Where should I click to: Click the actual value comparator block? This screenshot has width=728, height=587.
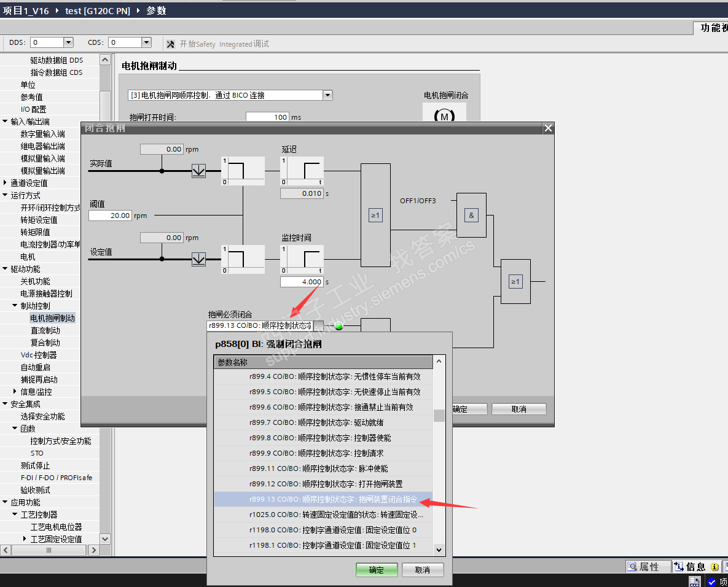tap(243, 171)
